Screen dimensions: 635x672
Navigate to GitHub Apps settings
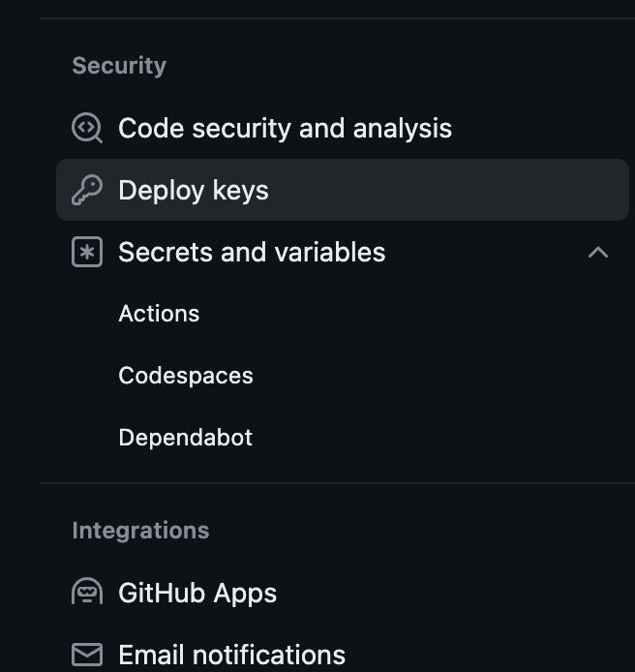[x=197, y=593]
